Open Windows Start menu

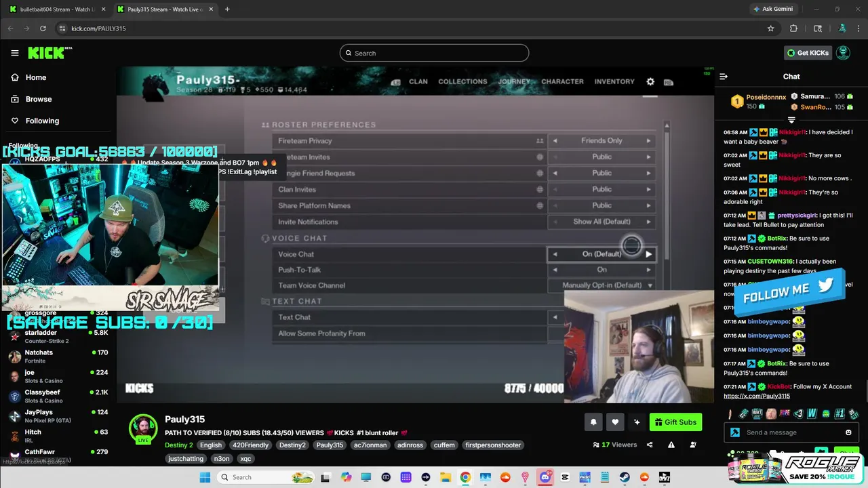point(205,477)
